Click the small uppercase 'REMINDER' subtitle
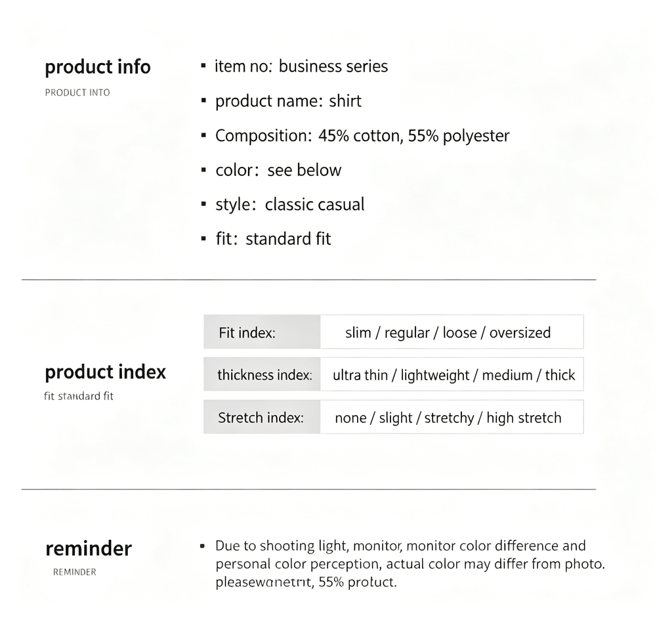Viewport: 672px width, 620px height. (x=75, y=572)
